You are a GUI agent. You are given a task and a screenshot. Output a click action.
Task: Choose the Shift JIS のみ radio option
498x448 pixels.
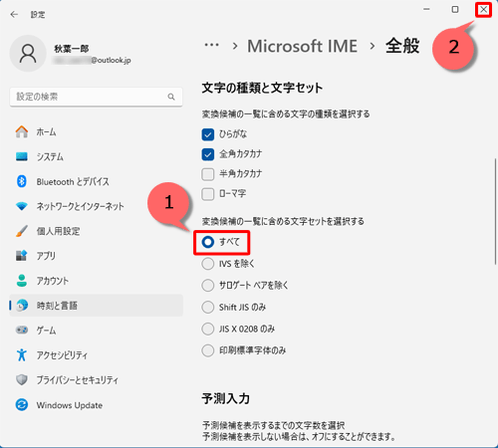pyautogui.click(x=208, y=307)
